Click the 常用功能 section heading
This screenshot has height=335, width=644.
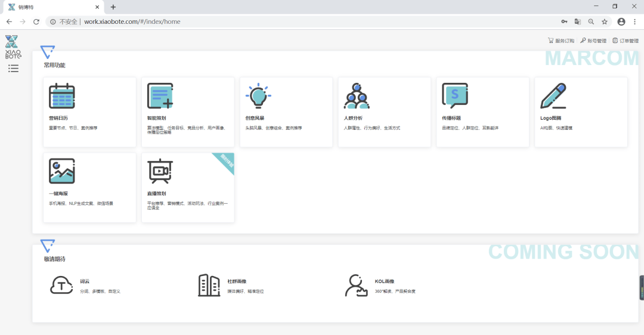click(x=55, y=66)
